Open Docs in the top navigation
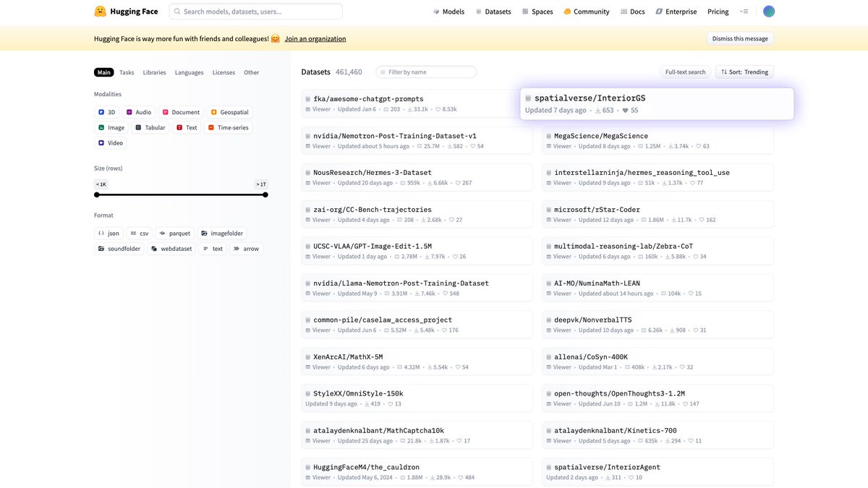 pyautogui.click(x=632, y=12)
